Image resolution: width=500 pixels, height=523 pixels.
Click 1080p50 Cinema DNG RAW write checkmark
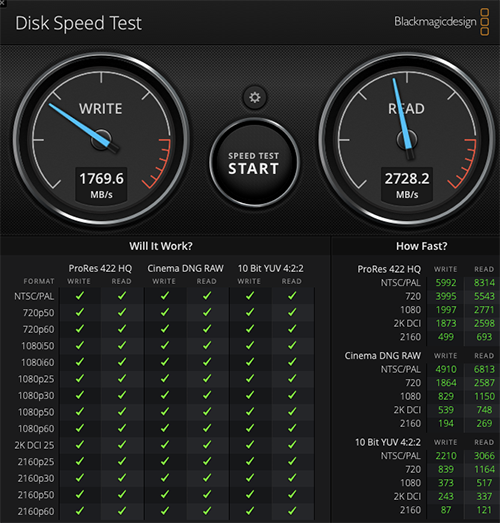(x=165, y=412)
